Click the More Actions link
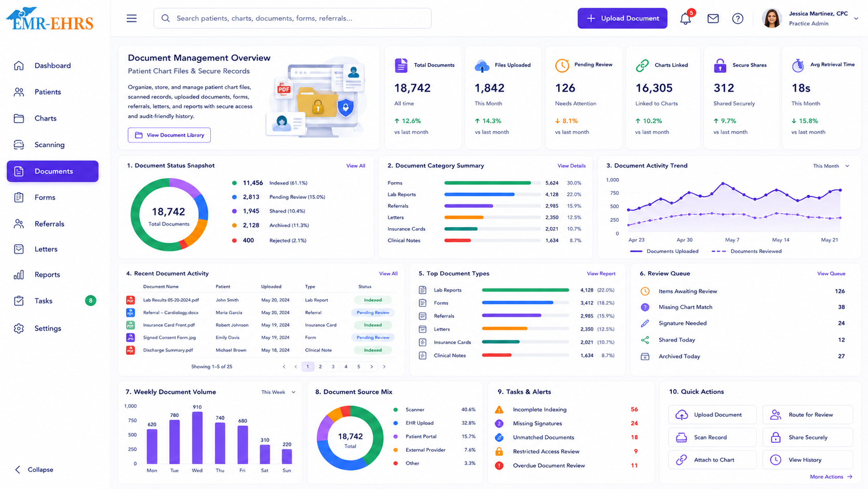Screen dimensions: 868x489 (x=831, y=477)
